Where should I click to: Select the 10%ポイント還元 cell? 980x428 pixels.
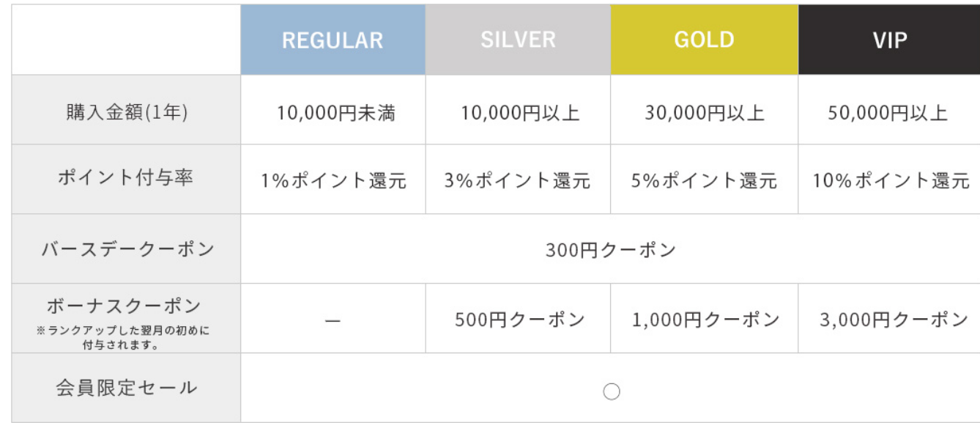pyautogui.click(x=891, y=180)
